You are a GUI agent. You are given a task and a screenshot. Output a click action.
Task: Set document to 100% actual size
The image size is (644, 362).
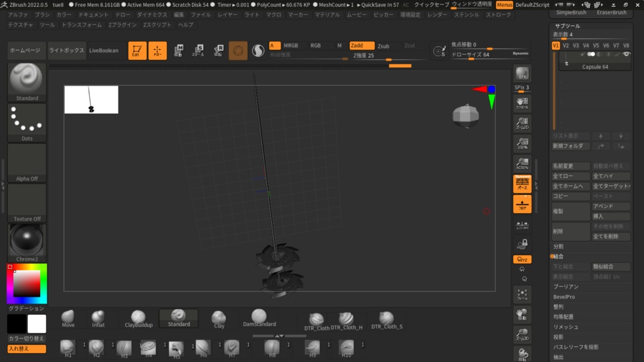click(x=522, y=143)
